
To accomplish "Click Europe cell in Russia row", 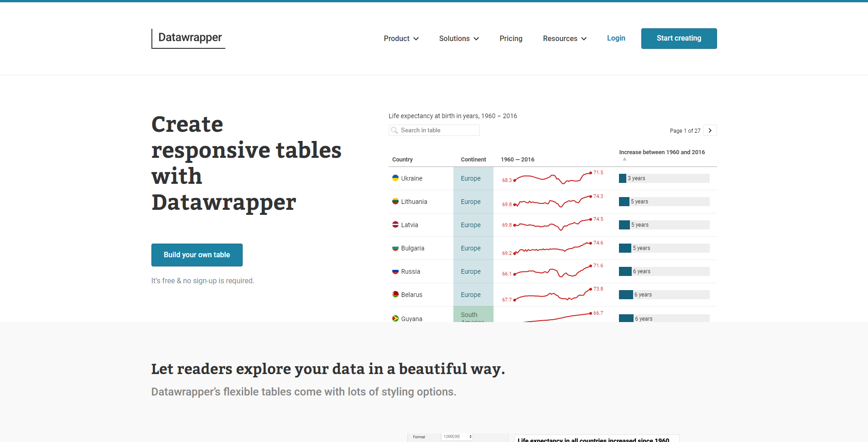I will [x=473, y=271].
